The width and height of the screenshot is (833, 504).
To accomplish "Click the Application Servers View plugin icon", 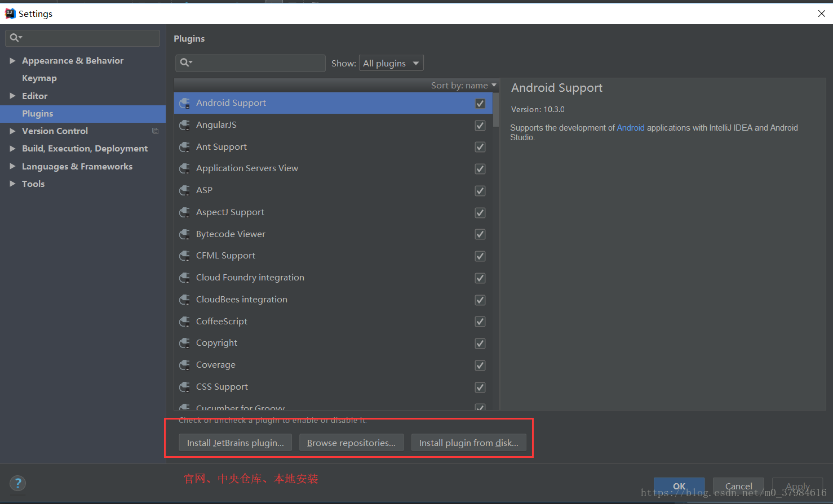I will point(184,168).
